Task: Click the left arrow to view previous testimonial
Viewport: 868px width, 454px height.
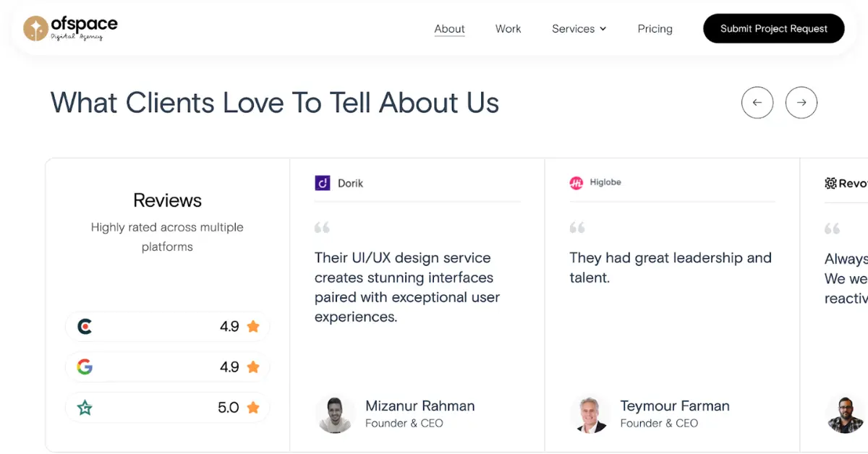Action: click(x=757, y=103)
